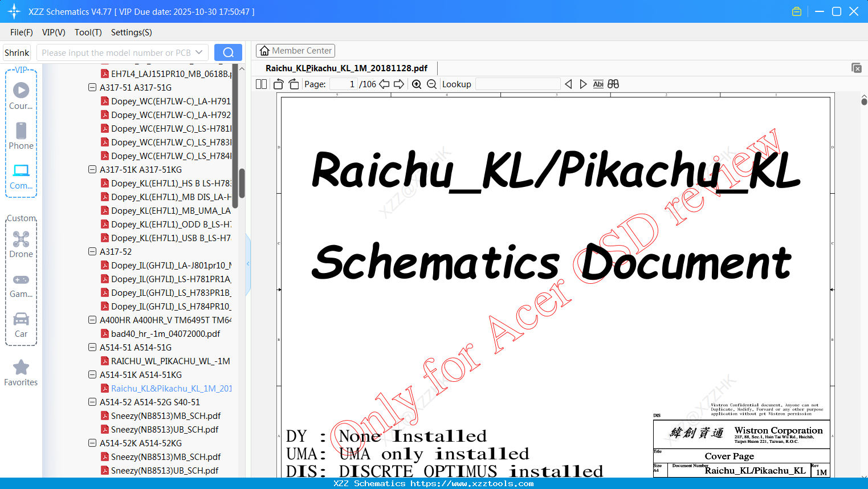
Task: Open the Settings(S) menu
Action: (132, 32)
